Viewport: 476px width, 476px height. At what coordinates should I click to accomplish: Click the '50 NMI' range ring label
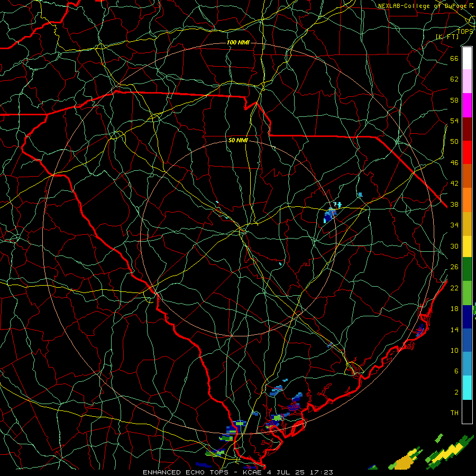pyautogui.click(x=238, y=140)
